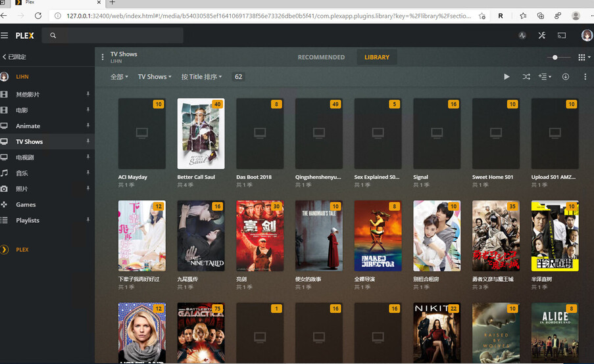Click the 半泽直树 title link
This screenshot has width=594, height=364.
(541, 279)
